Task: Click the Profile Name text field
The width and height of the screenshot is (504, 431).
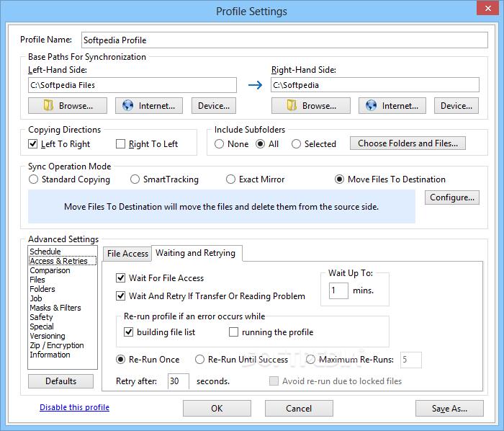Action: 284,40
